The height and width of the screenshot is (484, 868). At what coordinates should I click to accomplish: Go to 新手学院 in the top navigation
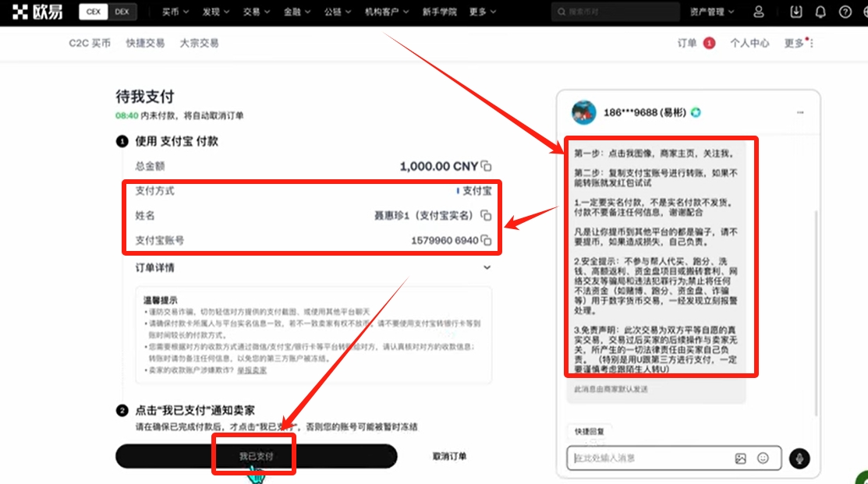coord(440,12)
